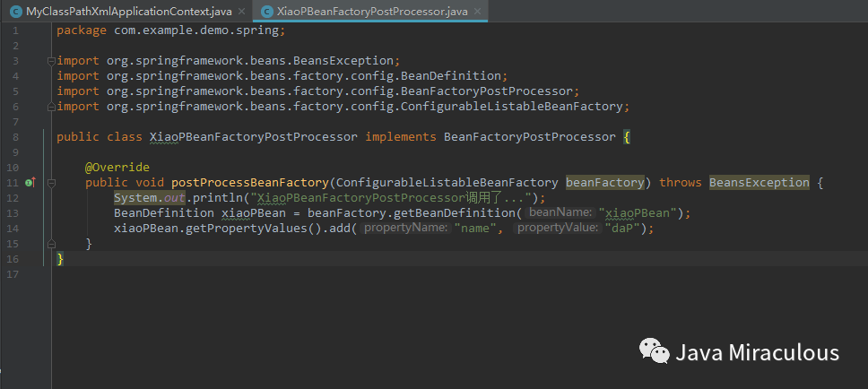Screen dimensions: 868x389
Task: Click BeanFactoryPostProcessor import on line 5
Action: pos(487,91)
